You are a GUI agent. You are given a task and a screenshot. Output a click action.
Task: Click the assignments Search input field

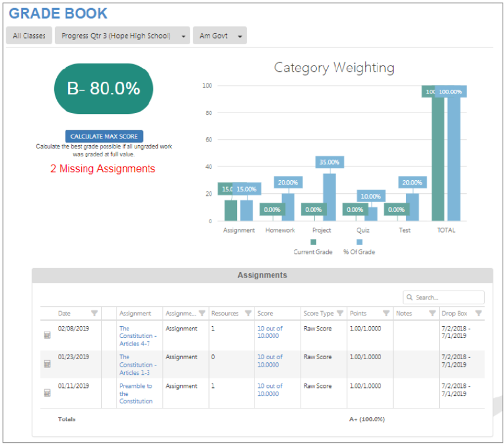448,297
